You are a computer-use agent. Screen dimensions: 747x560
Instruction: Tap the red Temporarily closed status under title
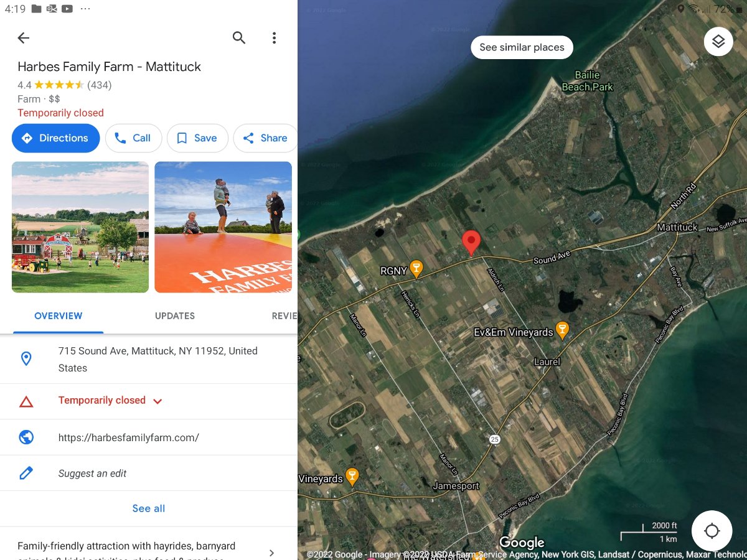tap(60, 113)
